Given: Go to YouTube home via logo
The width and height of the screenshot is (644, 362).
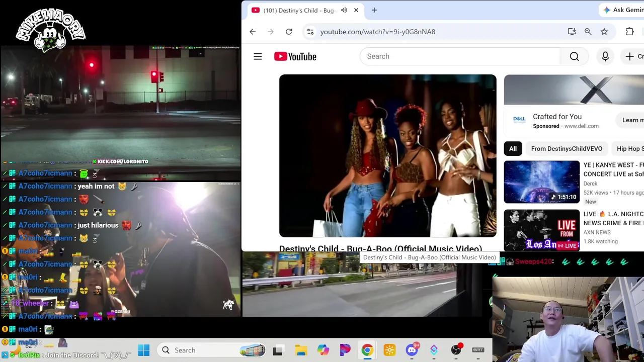Looking at the screenshot, I should (295, 56).
